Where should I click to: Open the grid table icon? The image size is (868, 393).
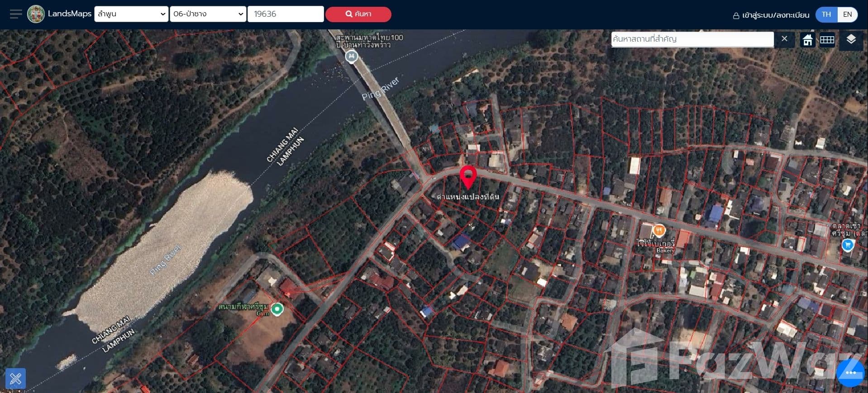pyautogui.click(x=827, y=40)
